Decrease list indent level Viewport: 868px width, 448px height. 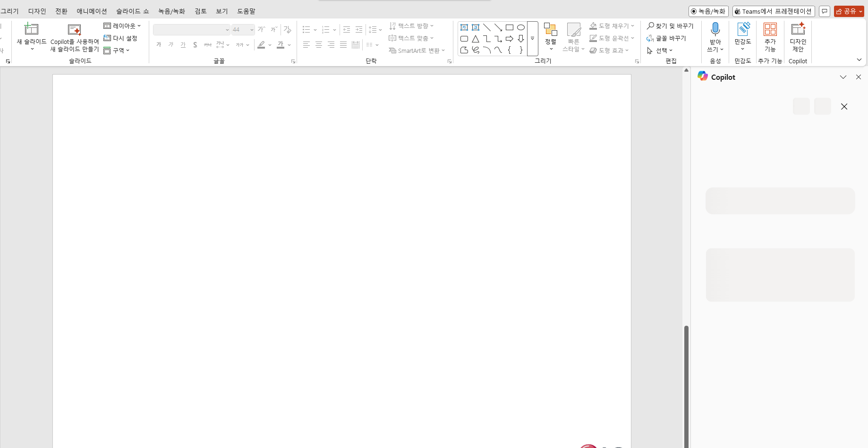point(347,30)
